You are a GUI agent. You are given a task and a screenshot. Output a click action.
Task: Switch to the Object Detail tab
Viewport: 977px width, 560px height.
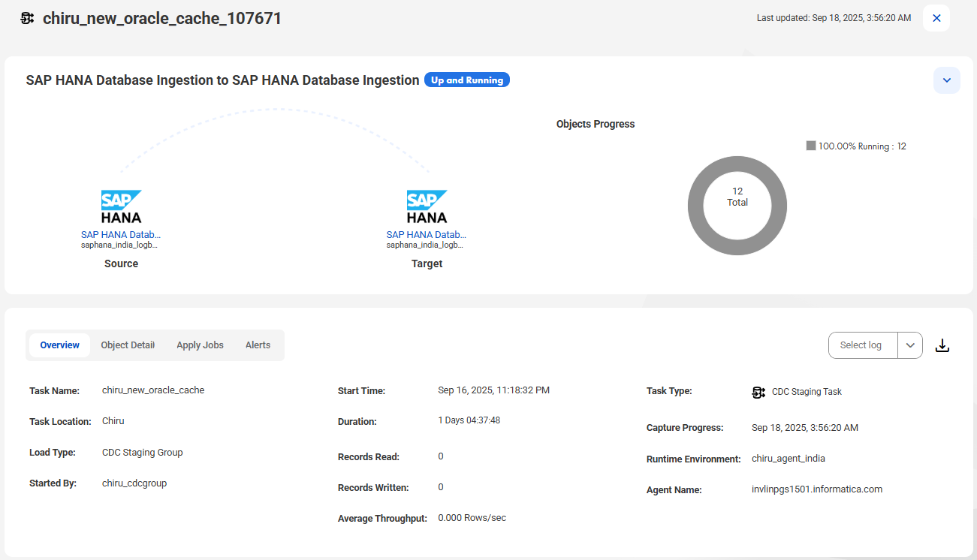tap(128, 345)
